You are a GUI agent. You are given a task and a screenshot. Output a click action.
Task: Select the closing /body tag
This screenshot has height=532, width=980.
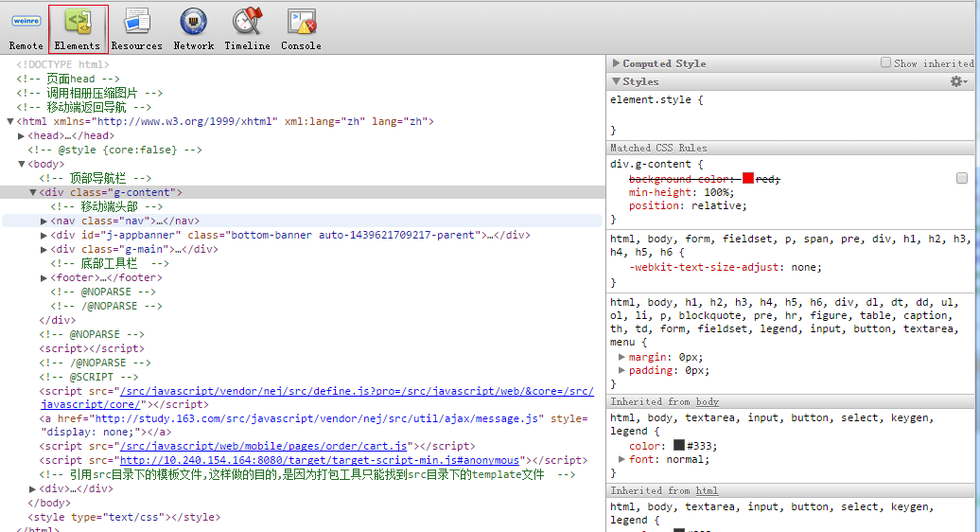pos(49,503)
